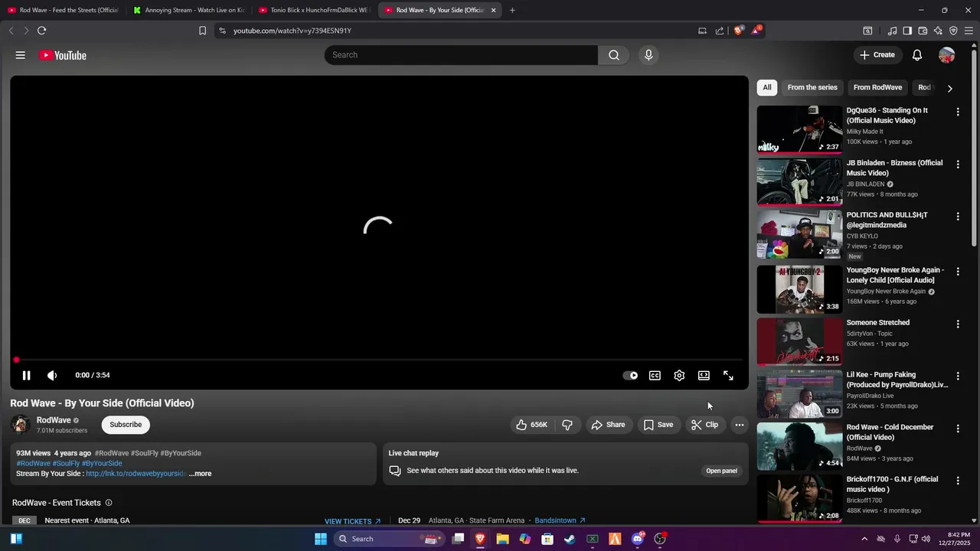Open player settings gear
This screenshot has height=551, width=980.
(679, 375)
